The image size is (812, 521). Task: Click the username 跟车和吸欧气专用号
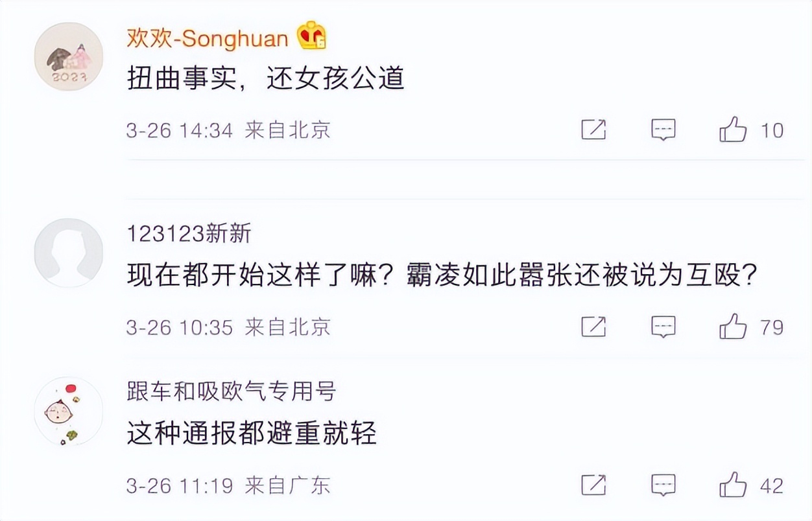(x=230, y=391)
